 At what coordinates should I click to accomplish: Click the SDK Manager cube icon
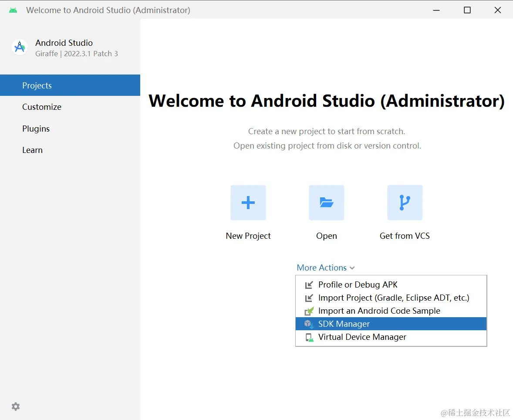tap(309, 324)
